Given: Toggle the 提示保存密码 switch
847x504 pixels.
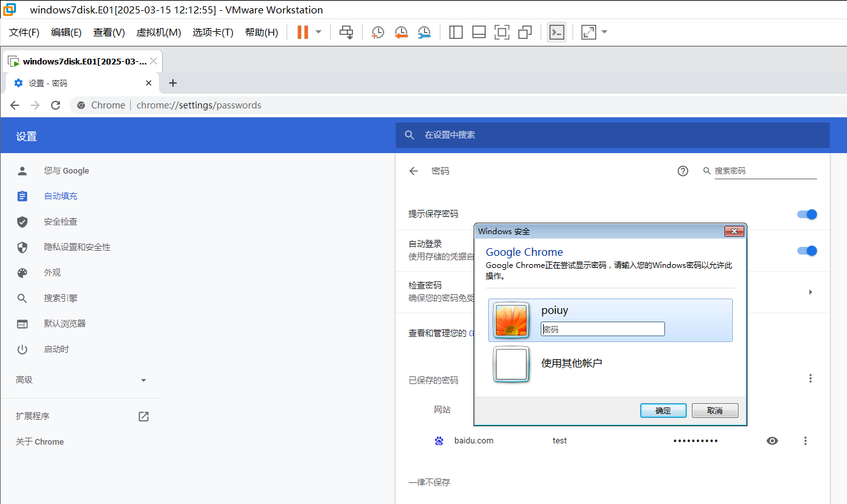Looking at the screenshot, I should [807, 214].
